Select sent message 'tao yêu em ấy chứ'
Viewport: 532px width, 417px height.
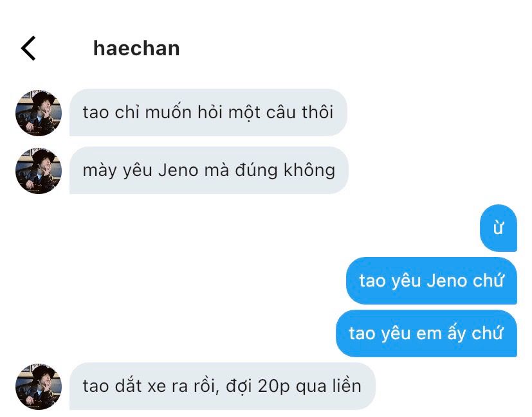tap(426, 333)
